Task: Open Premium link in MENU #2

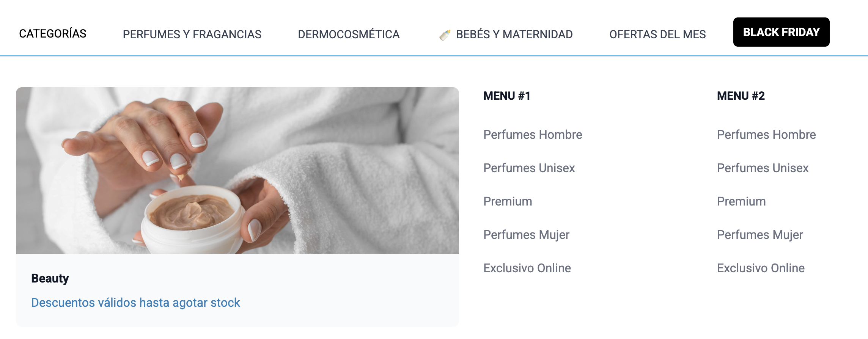Action: coord(741,201)
